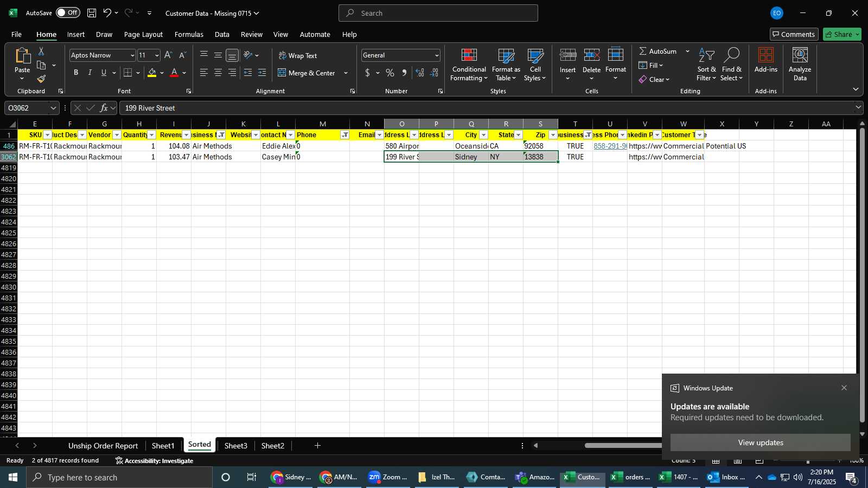Open the SKU column filter dropdown
Screen dimensions: 868x488
tap(47, 135)
